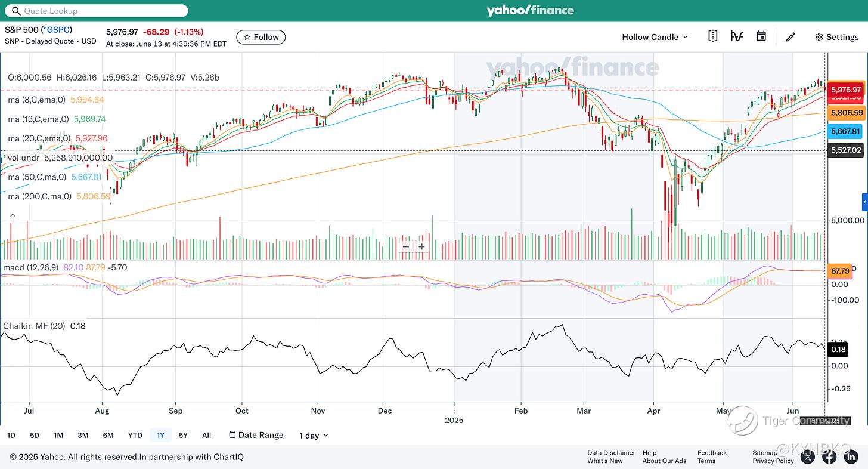This screenshot has width=868, height=469.
Task: Open Yahoo Finance X social icon
Action: pyautogui.click(x=807, y=457)
